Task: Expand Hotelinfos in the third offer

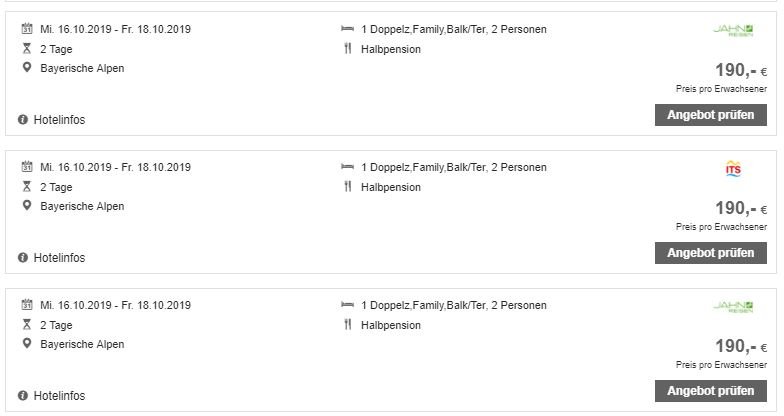Action: pyautogui.click(x=58, y=396)
